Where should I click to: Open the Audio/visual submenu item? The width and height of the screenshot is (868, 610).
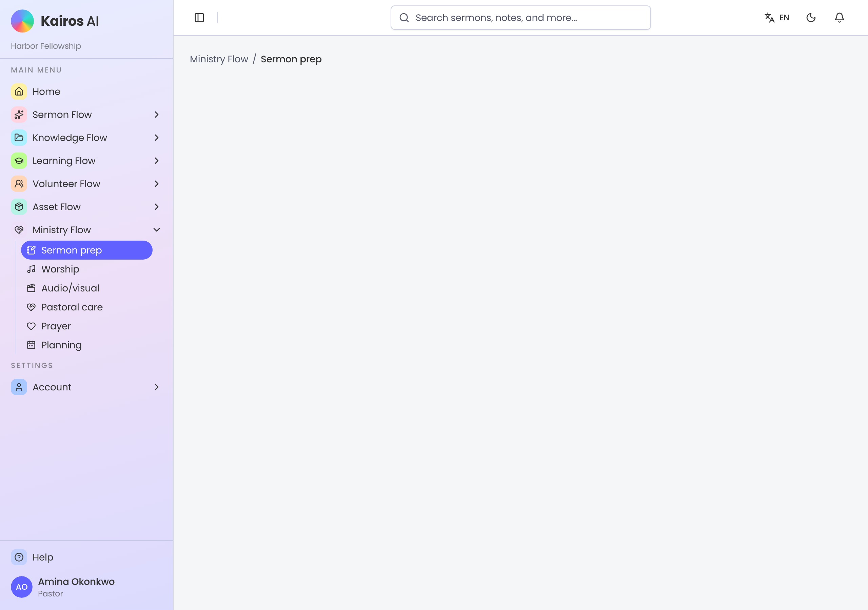click(86, 288)
